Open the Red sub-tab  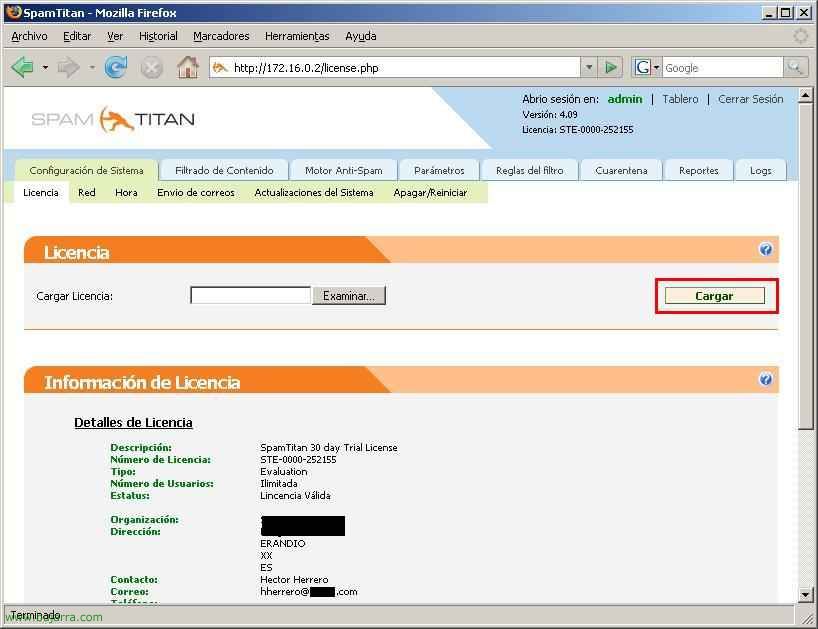(x=87, y=192)
